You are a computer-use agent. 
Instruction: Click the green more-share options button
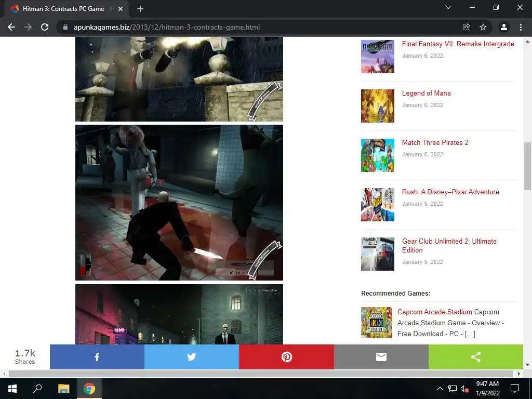click(x=476, y=356)
